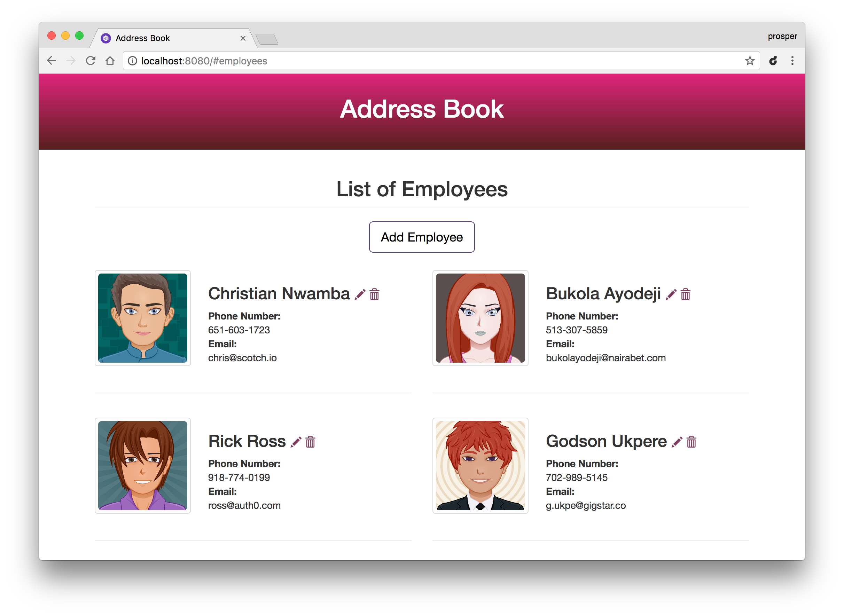844x616 pixels.
Task: Remove Rick Ross via trash icon
Action: 310,442
